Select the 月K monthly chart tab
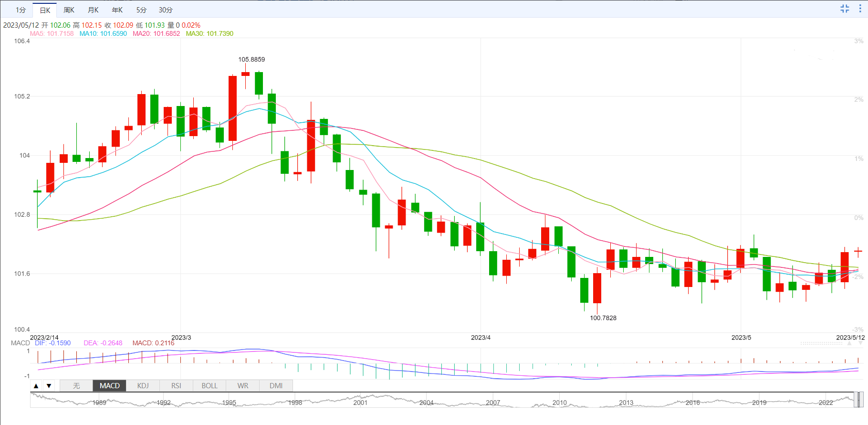 point(93,10)
